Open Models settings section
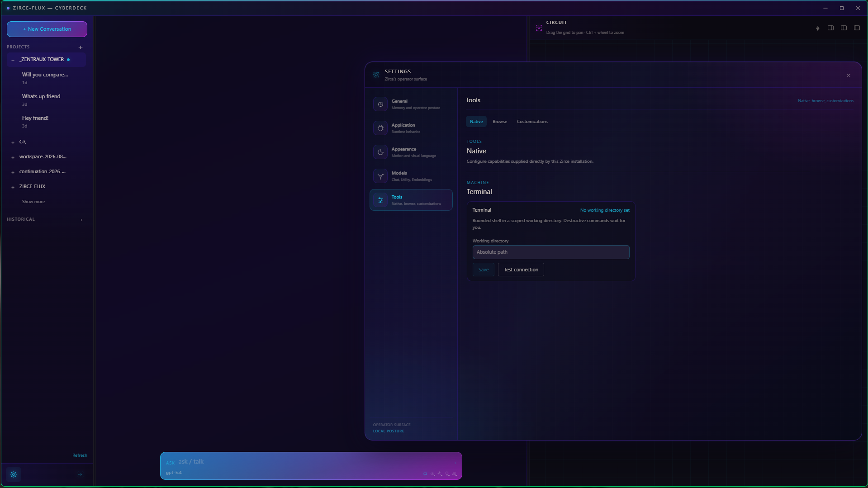Image resolution: width=868 pixels, height=488 pixels. tap(411, 176)
